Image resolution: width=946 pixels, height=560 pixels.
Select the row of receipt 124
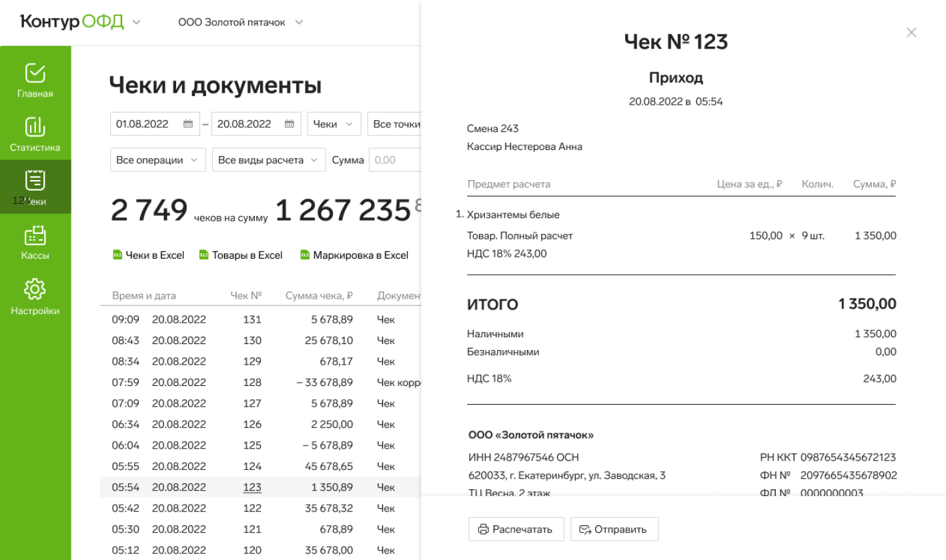[x=261, y=467]
